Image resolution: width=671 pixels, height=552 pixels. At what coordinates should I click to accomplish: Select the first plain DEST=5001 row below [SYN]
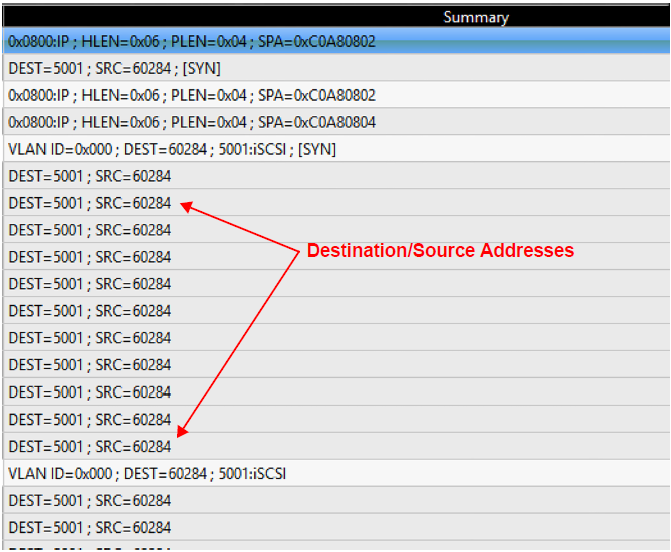click(x=336, y=176)
